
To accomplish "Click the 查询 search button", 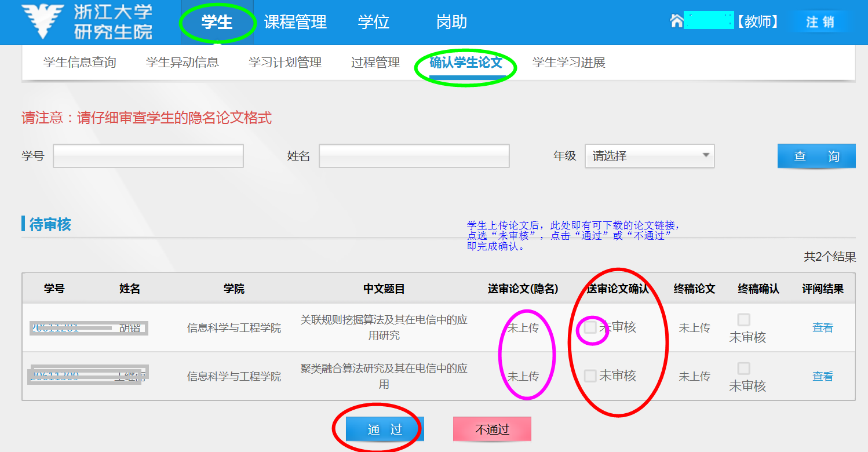I will click(x=816, y=156).
